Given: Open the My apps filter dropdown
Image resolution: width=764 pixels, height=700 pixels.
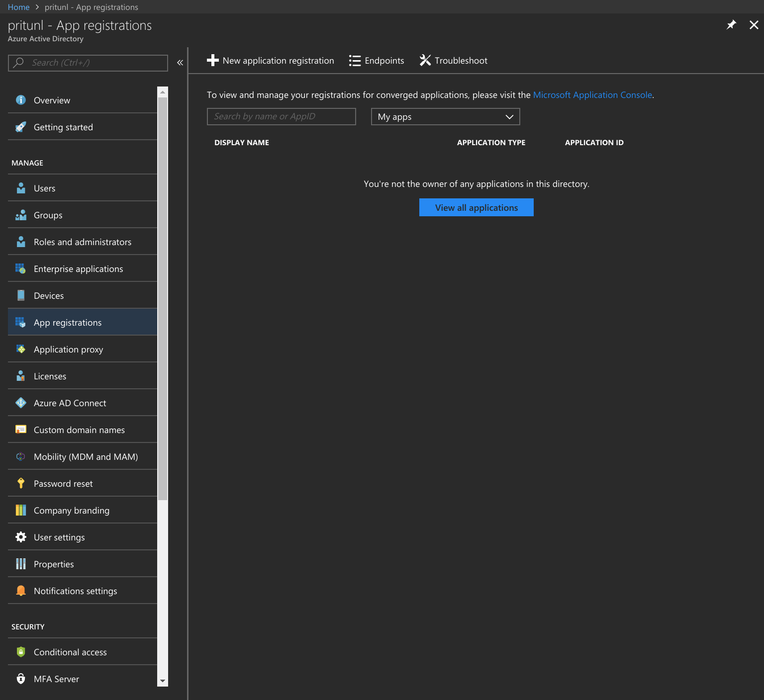Looking at the screenshot, I should pos(445,117).
